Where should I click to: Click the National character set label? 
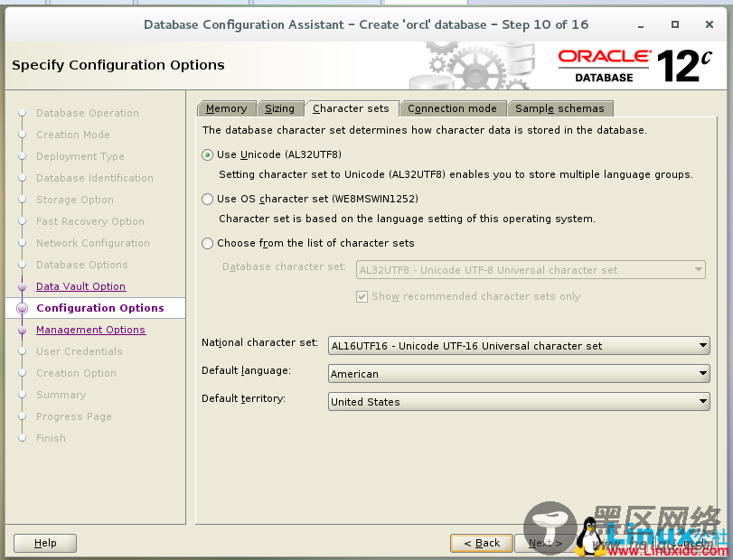point(259,342)
